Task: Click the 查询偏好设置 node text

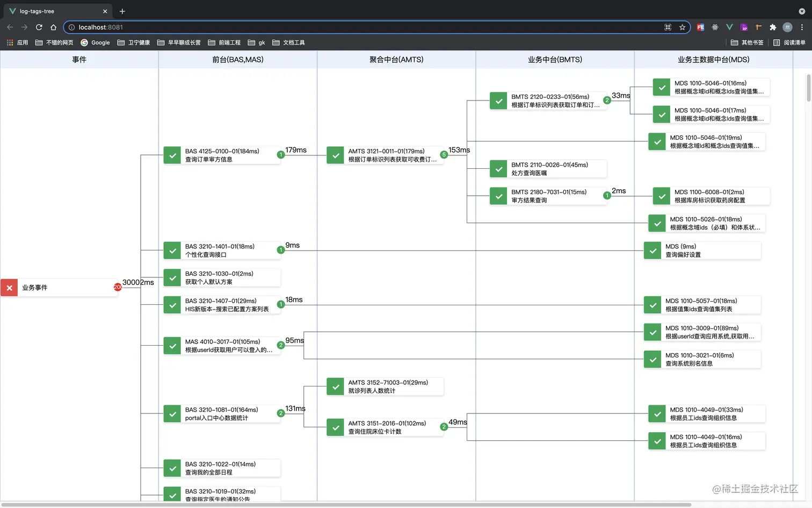Action: pos(683,255)
